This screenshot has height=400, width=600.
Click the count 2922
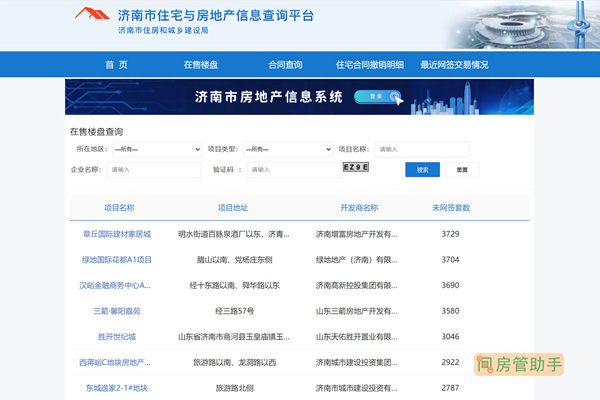(x=450, y=362)
